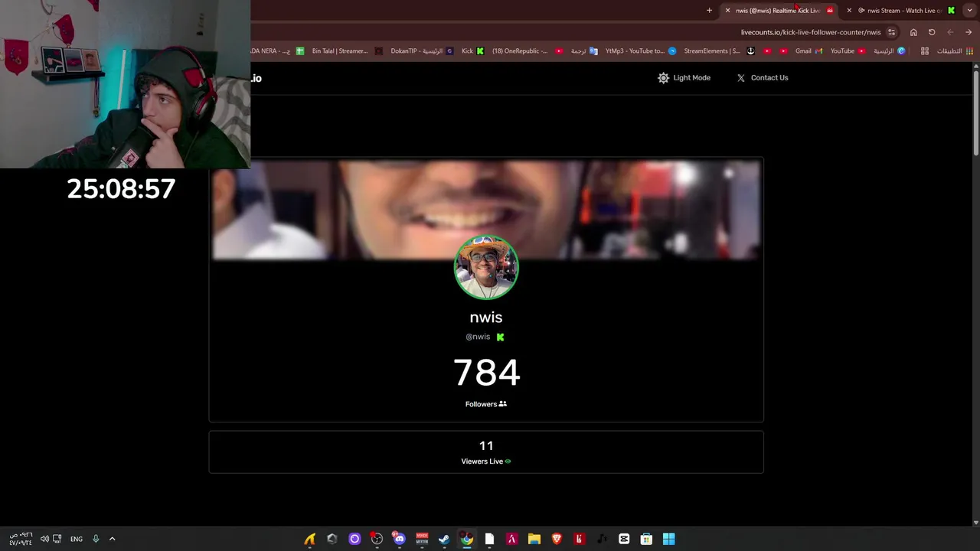
Task: Open the Gmail bookmark
Action: [808, 51]
